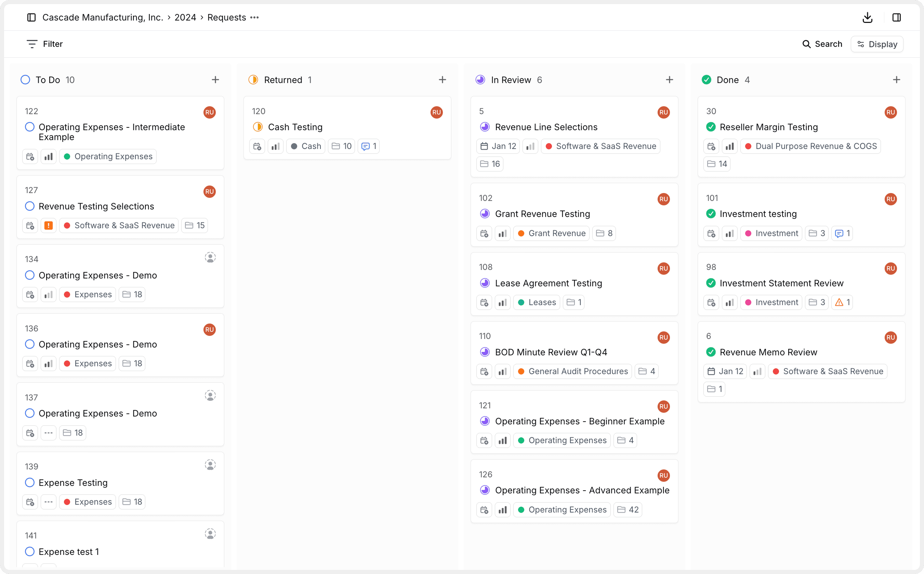Click the orange priority icon on Revenue Testing Selections
Viewport: 924px width, 574px height.
pyautogui.click(x=48, y=225)
